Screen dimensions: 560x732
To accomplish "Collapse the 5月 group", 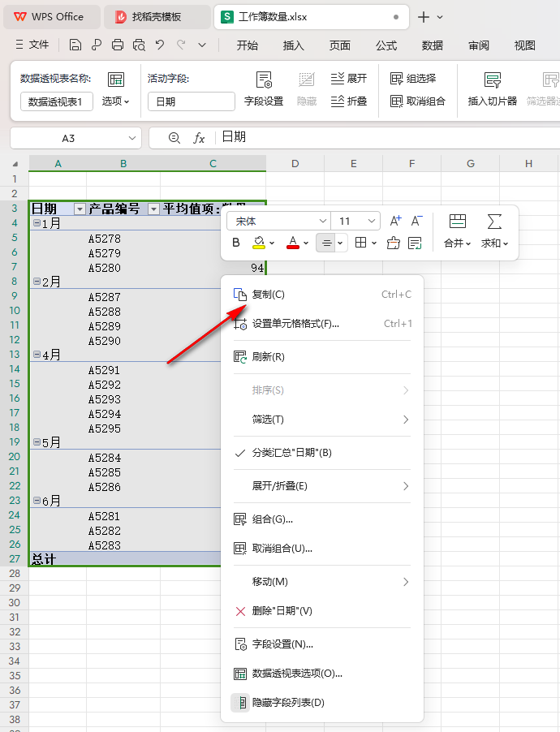I will click(37, 442).
